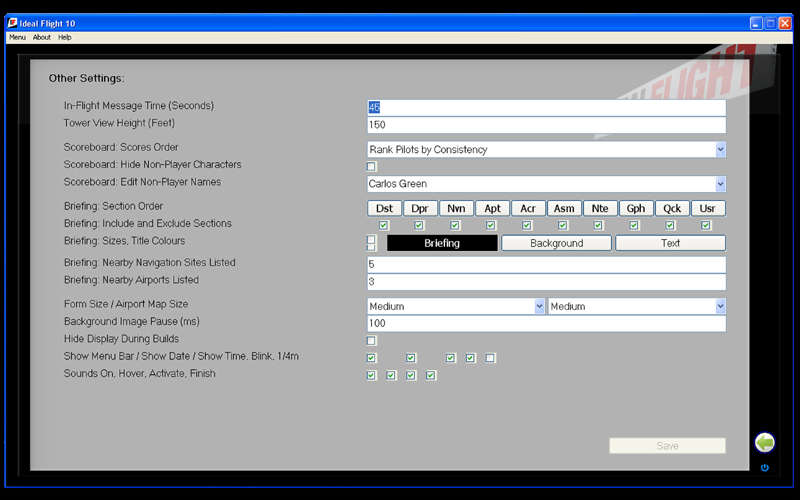Click the green back arrow icon
The width and height of the screenshot is (800, 500).
(x=765, y=442)
